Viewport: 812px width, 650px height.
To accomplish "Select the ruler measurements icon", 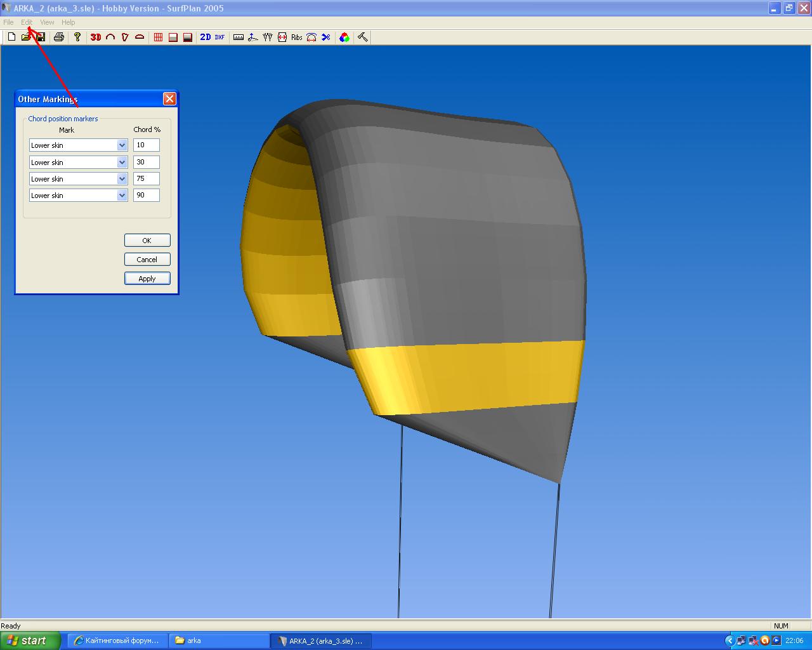I will pos(239,37).
